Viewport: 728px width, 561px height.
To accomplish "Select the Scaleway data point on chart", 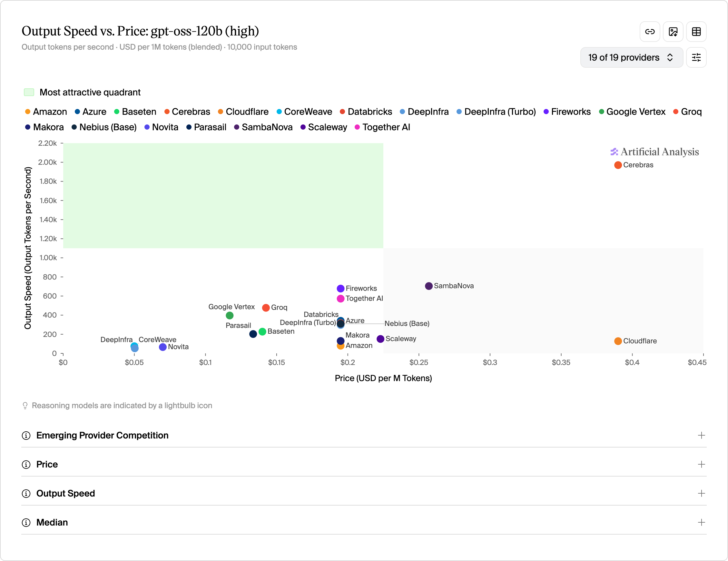I will 380,339.
